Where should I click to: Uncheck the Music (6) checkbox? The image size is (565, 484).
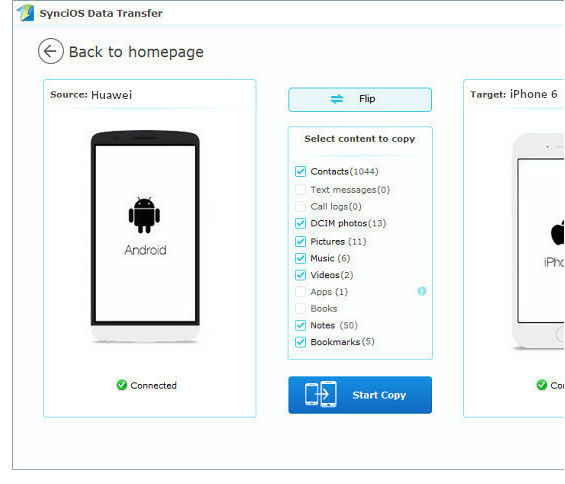pos(301,258)
